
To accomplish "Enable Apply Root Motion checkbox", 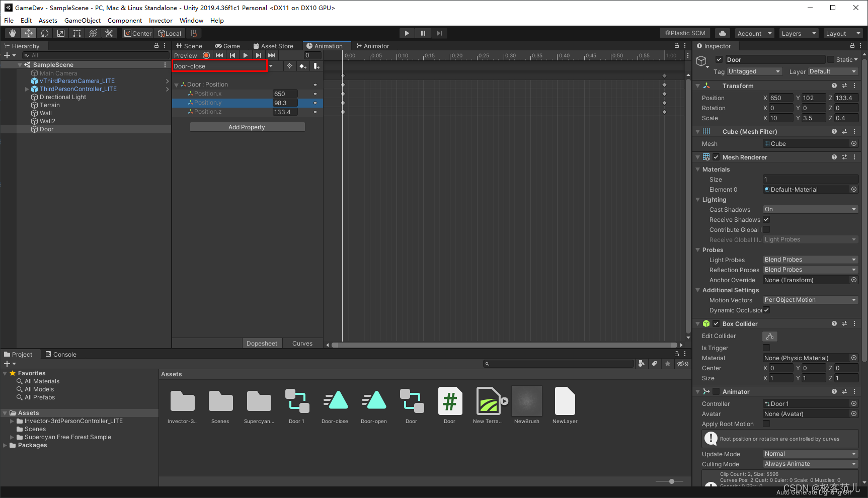I will tap(766, 424).
